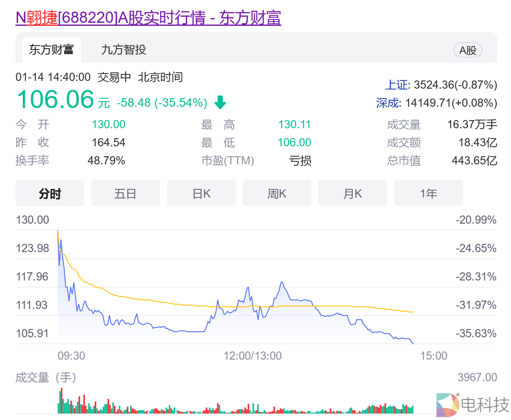Open the N翱捷 688220 stock title link
Viewport: 511px width, 420px height.
pyautogui.click(x=148, y=18)
